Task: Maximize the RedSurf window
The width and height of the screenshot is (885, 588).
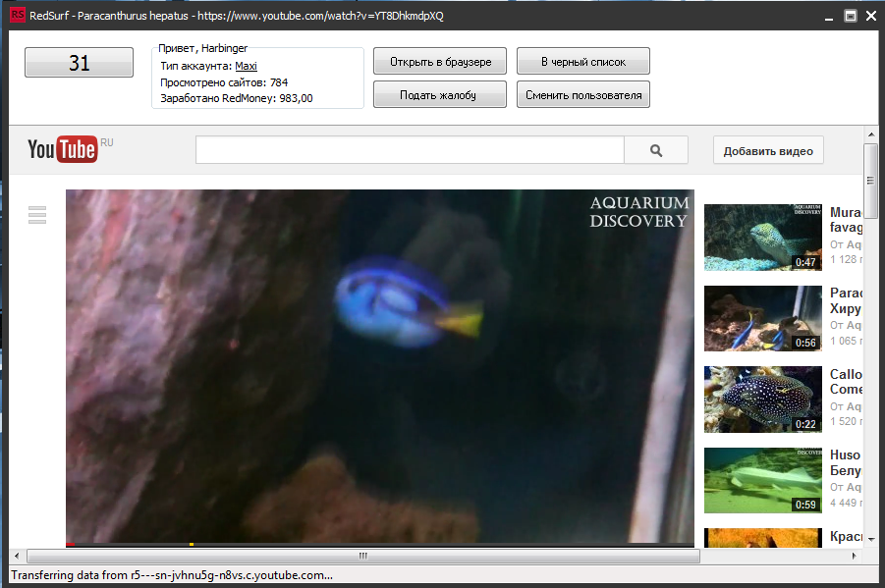Action: [x=850, y=16]
